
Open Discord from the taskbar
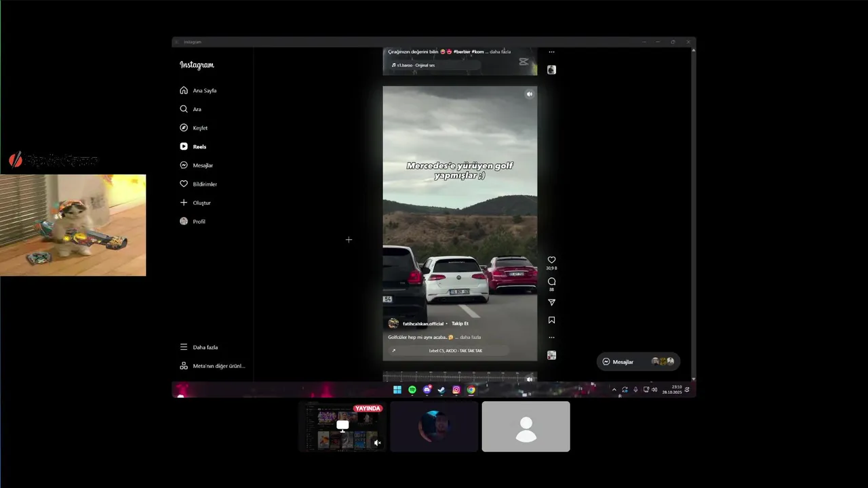tap(427, 390)
